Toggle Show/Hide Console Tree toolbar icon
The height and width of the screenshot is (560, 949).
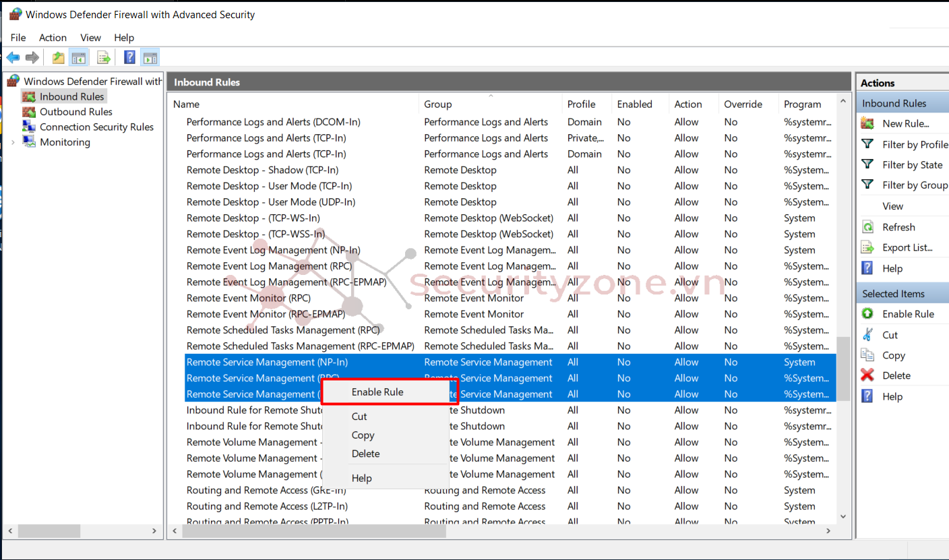[x=79, y=58]
